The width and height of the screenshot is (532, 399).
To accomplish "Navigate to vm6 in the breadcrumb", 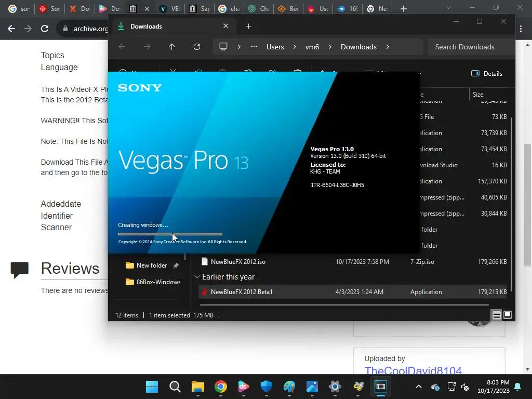I will 312,47.
